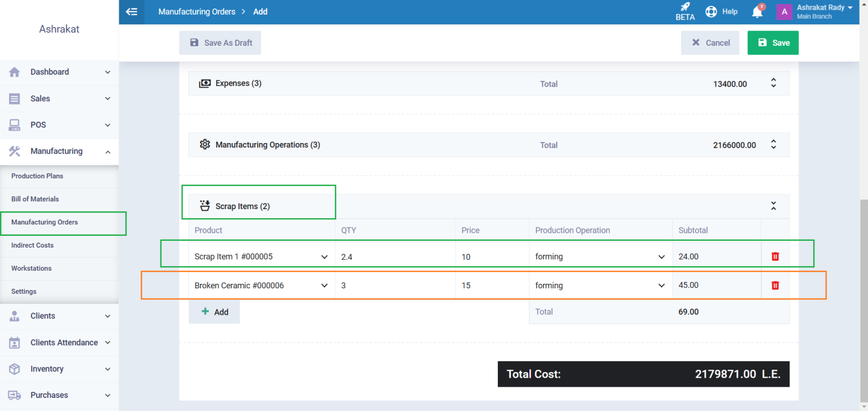Collapse the sidebar with the arrow icon
This screenshot has width=868, height=411.
pyautogui.click(x=132, y=12)
